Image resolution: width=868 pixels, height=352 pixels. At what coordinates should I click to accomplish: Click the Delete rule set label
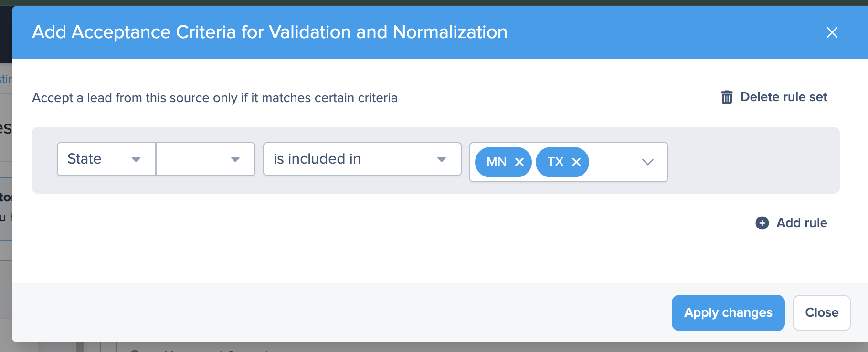pyautogui.click(x=783, y=97)
